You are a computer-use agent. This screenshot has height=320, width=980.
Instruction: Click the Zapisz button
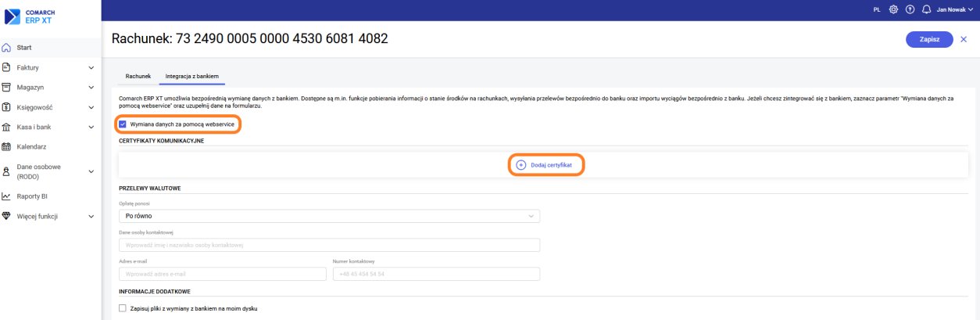point(928,39)
